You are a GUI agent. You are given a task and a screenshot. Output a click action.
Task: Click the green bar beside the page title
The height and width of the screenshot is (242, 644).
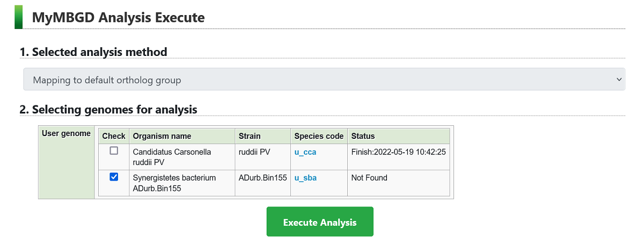(18, 17)
